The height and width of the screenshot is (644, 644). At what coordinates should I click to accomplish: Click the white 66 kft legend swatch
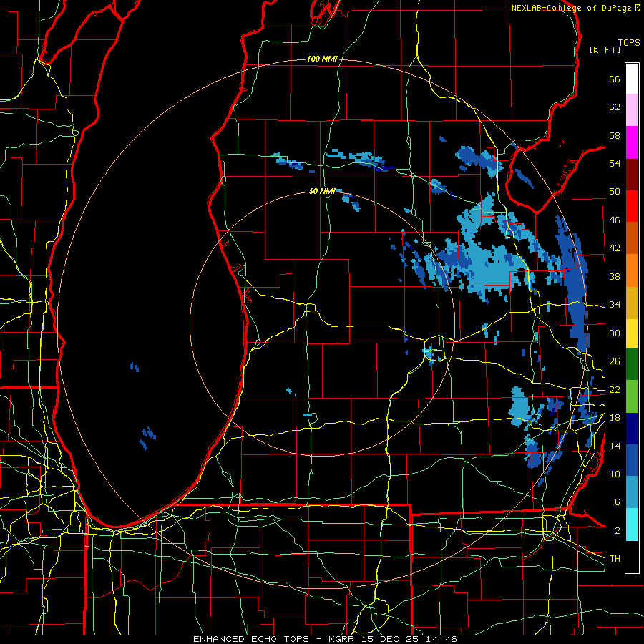[632, 79]
